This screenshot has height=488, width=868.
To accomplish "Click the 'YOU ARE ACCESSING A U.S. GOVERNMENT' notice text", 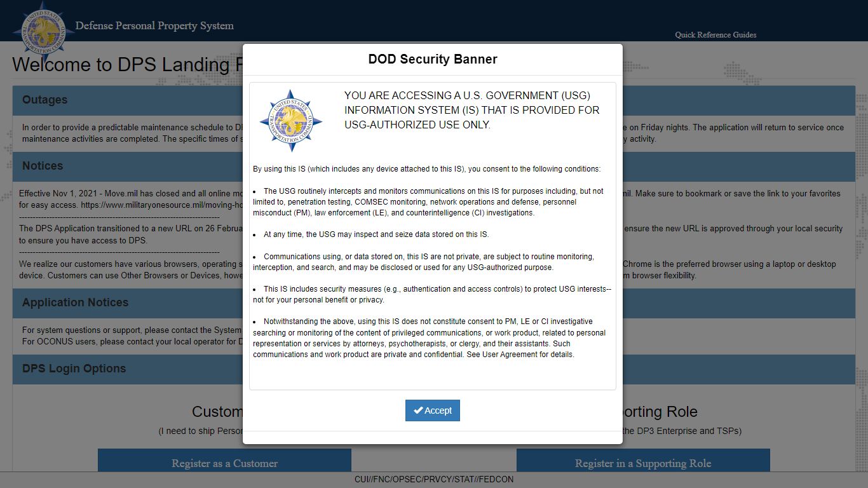I will [x=472, y=110].
